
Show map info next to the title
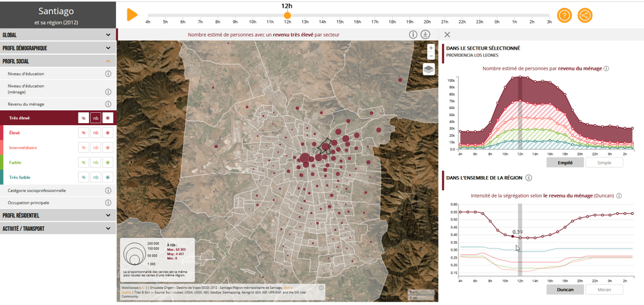[413, 35]
